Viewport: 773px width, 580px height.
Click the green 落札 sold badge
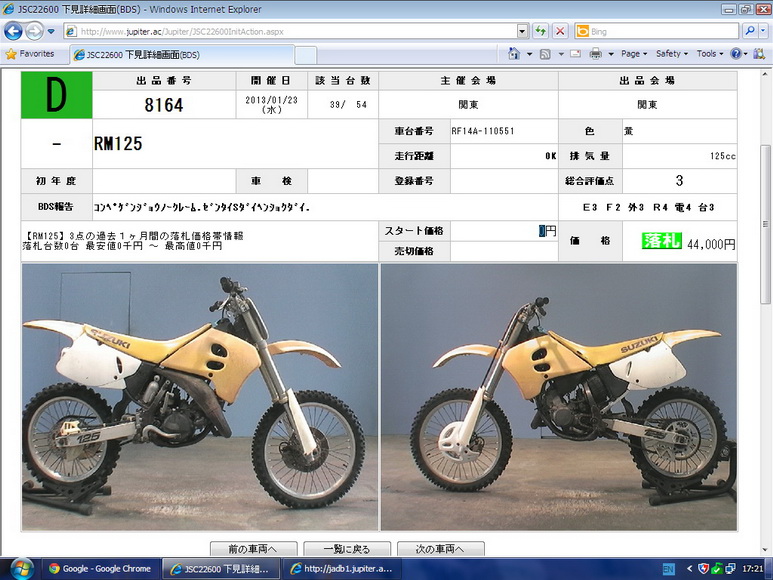pos(662,240)
